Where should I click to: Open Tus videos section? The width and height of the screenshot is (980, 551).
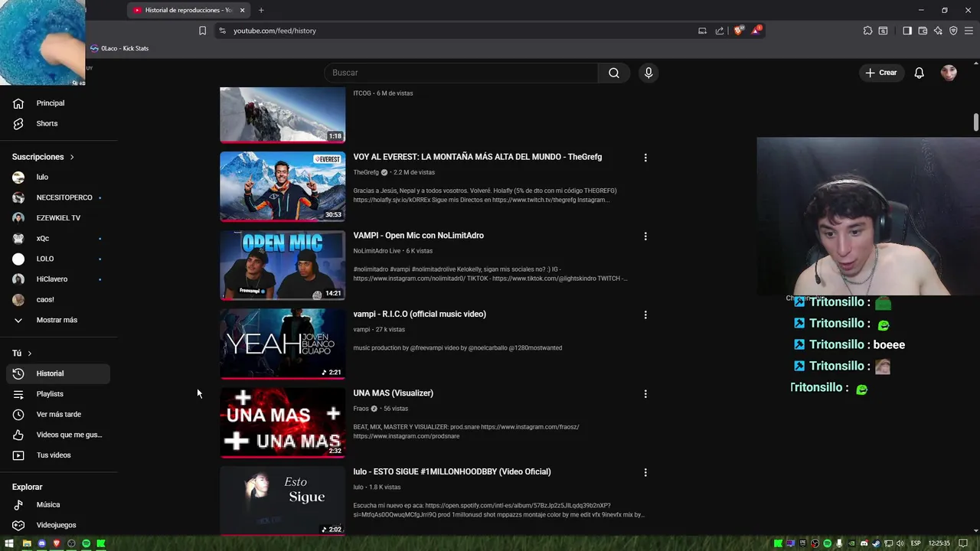55,455
